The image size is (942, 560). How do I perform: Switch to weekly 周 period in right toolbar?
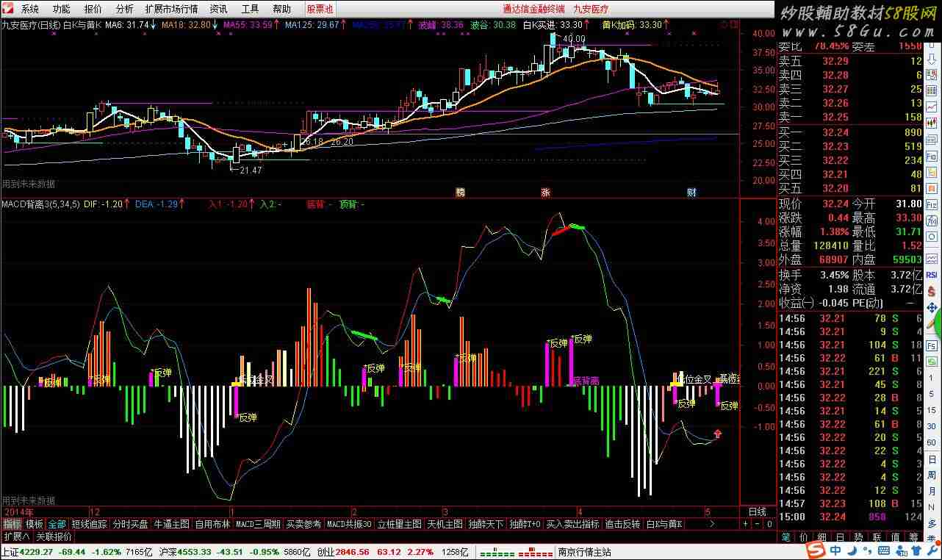click(x=931, y=475)
